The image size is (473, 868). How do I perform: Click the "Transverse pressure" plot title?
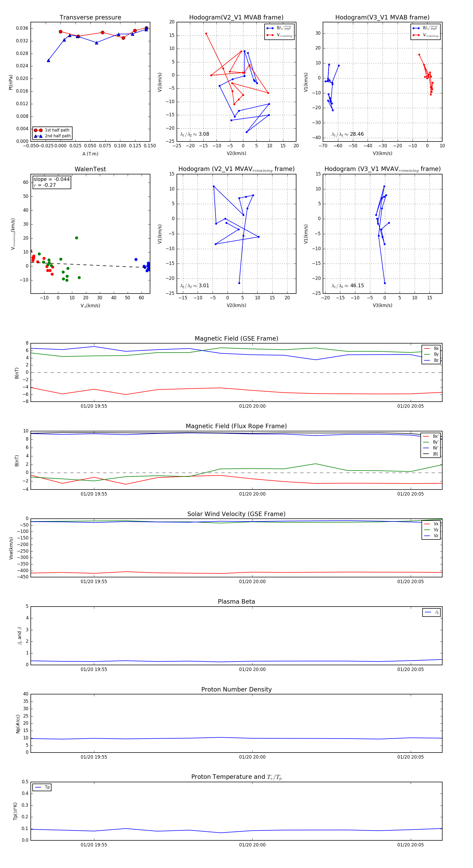[x=90, y=18]
